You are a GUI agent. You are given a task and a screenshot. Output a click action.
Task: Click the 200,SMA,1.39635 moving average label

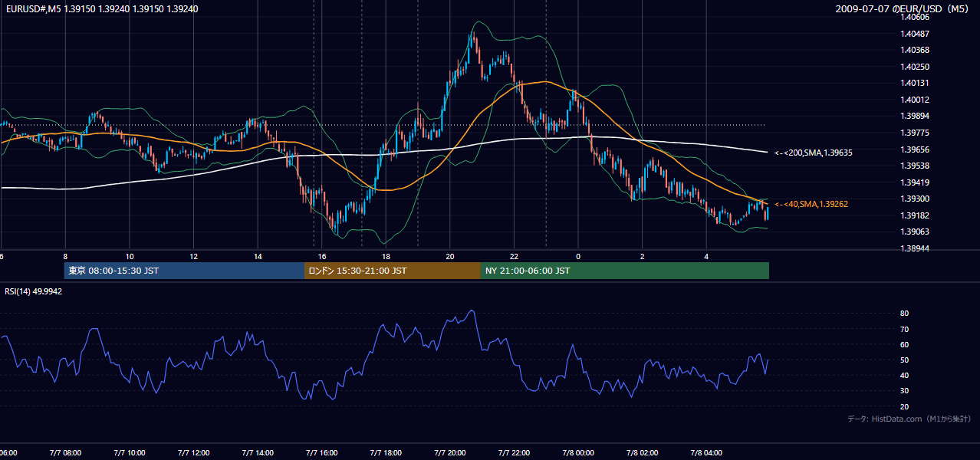(814, 153)
